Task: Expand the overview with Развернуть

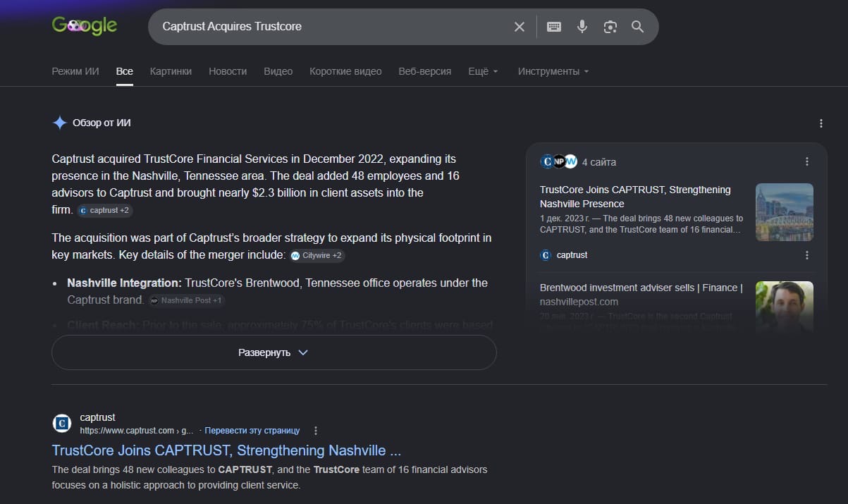Action: click(274, 352)
